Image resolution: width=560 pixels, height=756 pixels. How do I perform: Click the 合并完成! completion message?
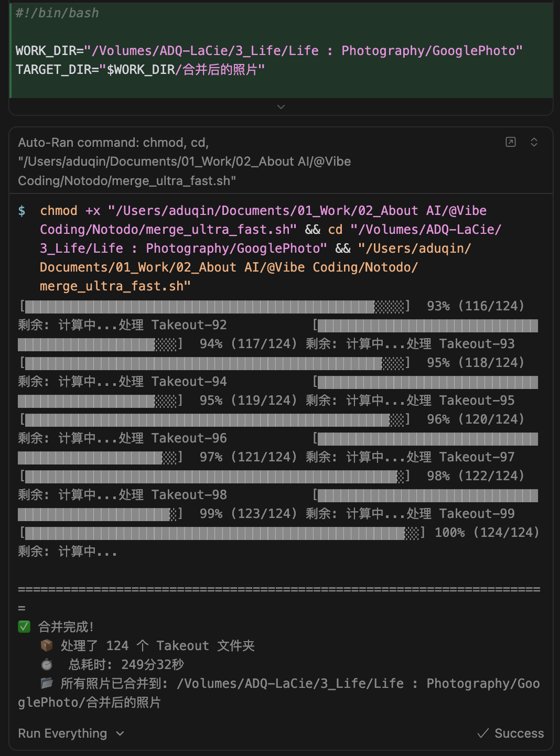pos(66,627)
